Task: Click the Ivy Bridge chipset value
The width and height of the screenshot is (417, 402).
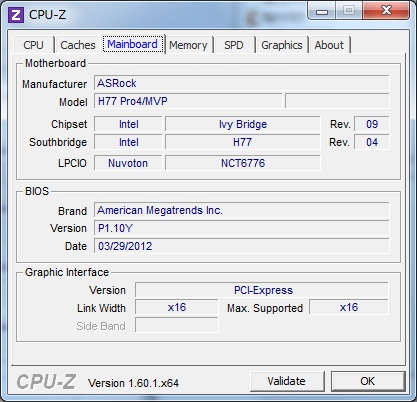Action: pyautogui.click(x=243, y=124)
